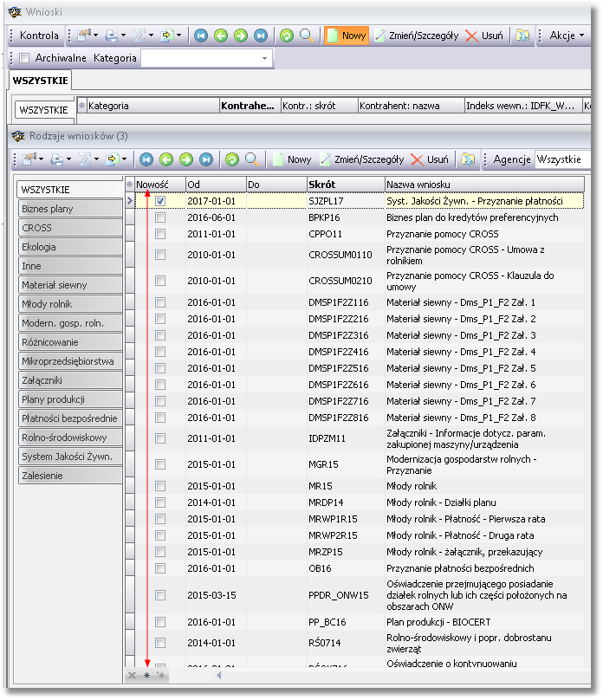Click the view settings icon in Wnioski toolbar
This screenshot has height=700, width=603.
tap(83, 36)
